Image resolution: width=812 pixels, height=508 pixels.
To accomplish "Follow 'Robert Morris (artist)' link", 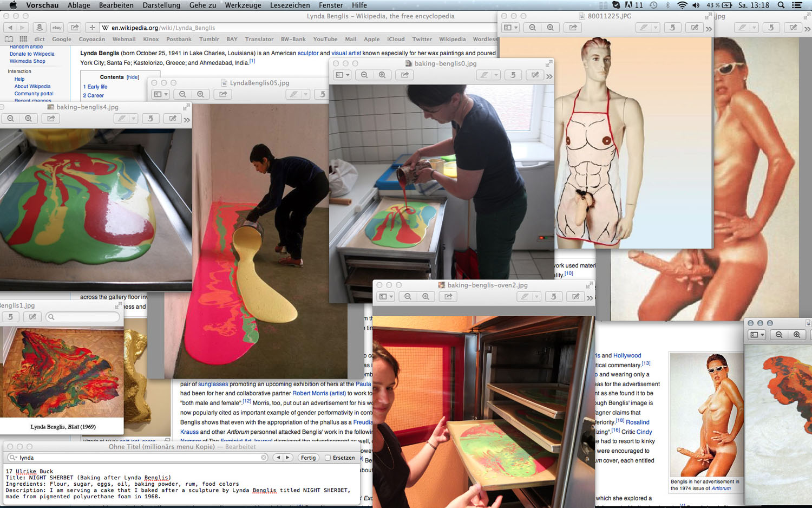I will point(319,393).
